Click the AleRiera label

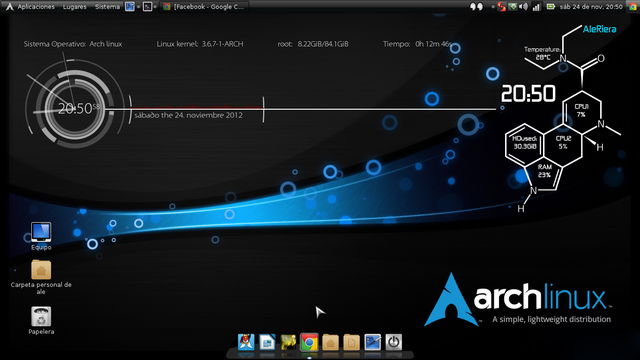coord(599,29)
